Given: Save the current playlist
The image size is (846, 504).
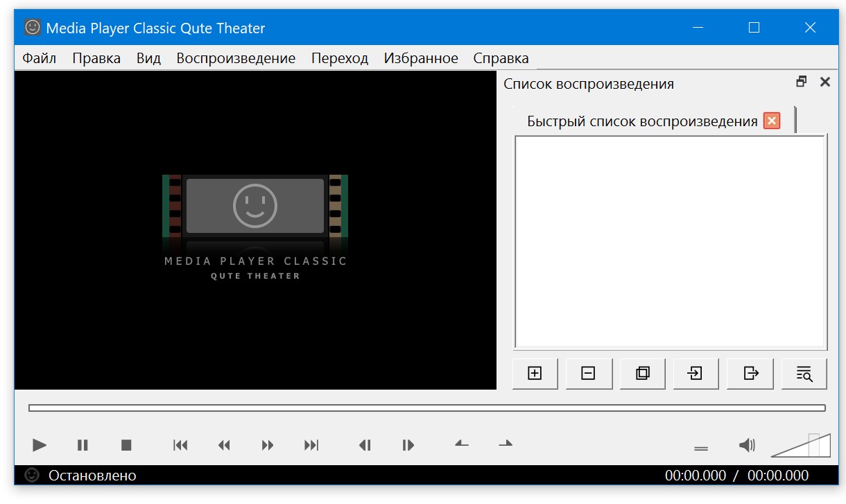Looking at the screenshot, I should coord(750,373).
